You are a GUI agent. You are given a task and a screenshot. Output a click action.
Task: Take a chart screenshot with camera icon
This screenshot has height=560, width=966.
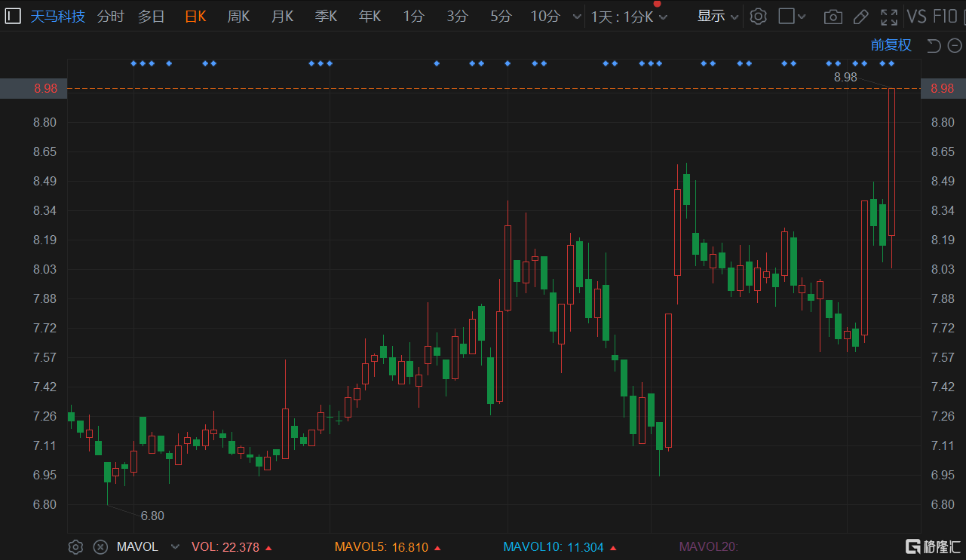pos(833,16)
